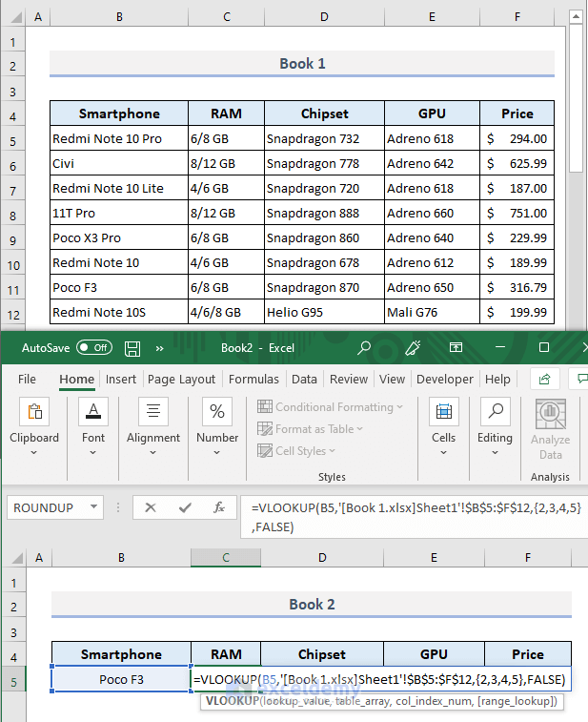
Task: Expand the Name Box dropdown arrow
Action: click(x=93, y=508)
